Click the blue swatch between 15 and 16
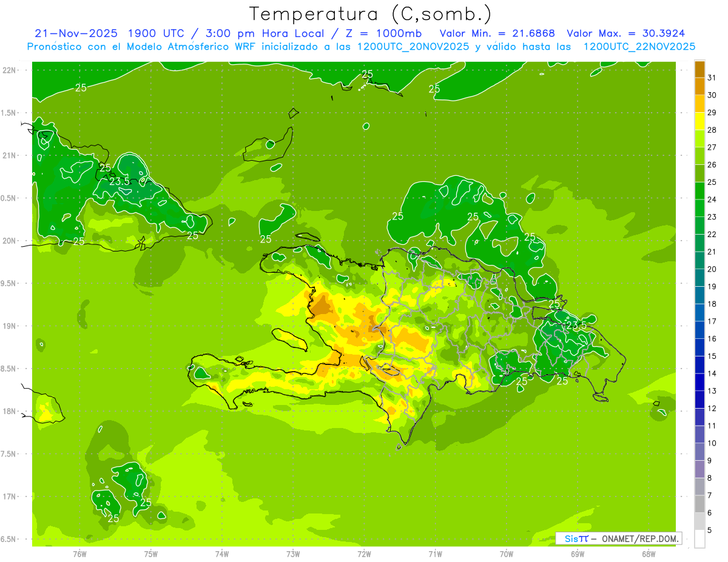The width and height of the screenshot is (728, 562). click(x=699, y=348)
